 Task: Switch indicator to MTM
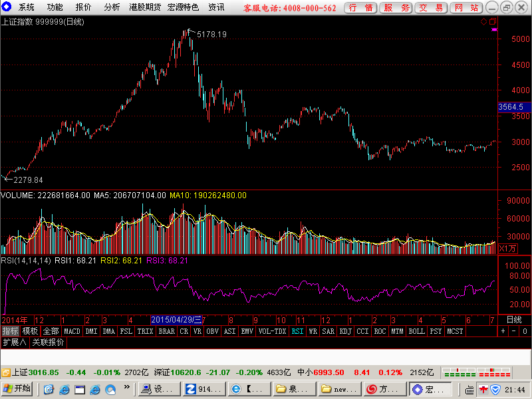coord(397,331)
